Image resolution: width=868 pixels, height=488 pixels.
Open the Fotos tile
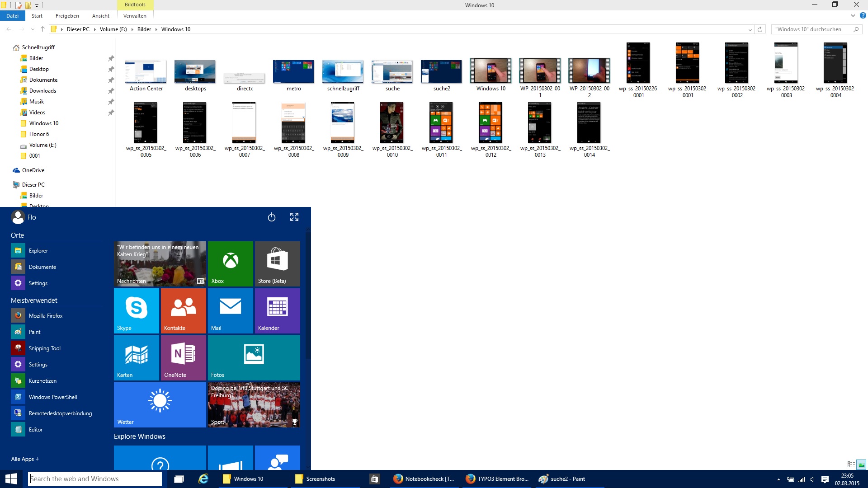(254, 358)
